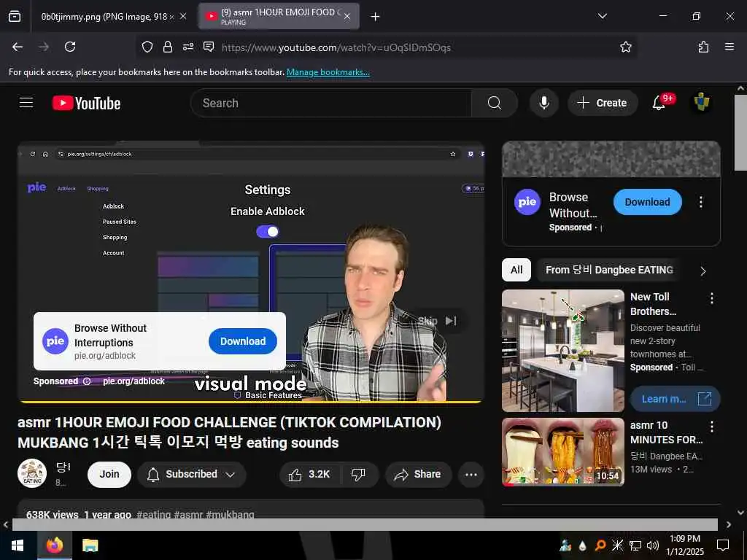Dislike the video with thumbs down
The width and height of the screenshot is (747, 560).
[358, 474]
